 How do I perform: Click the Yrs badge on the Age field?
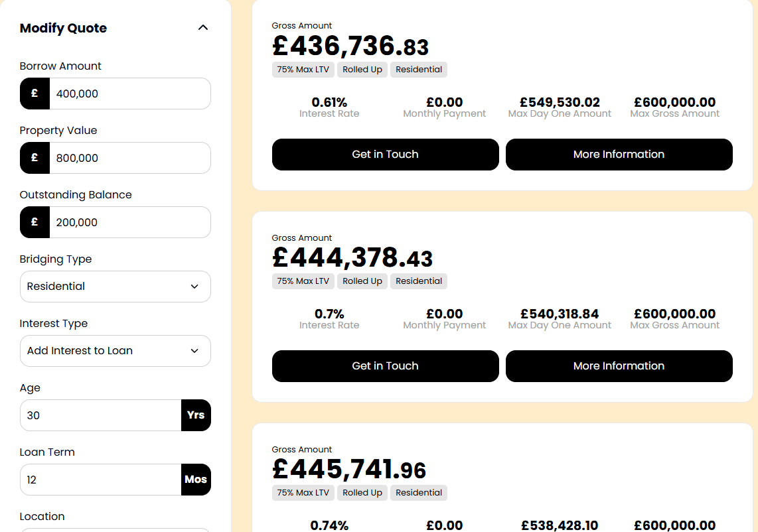click(x=196, y=415)
